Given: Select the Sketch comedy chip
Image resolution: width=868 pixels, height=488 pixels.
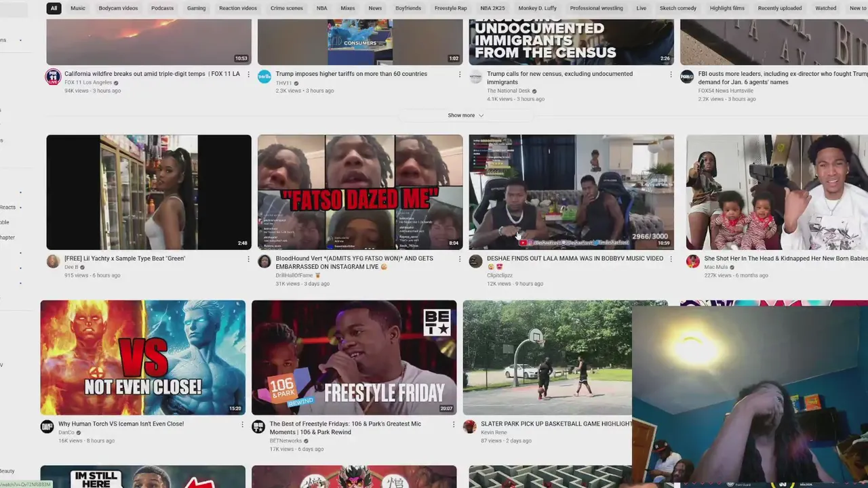Looking at the screenshot, I should (678, 8).
